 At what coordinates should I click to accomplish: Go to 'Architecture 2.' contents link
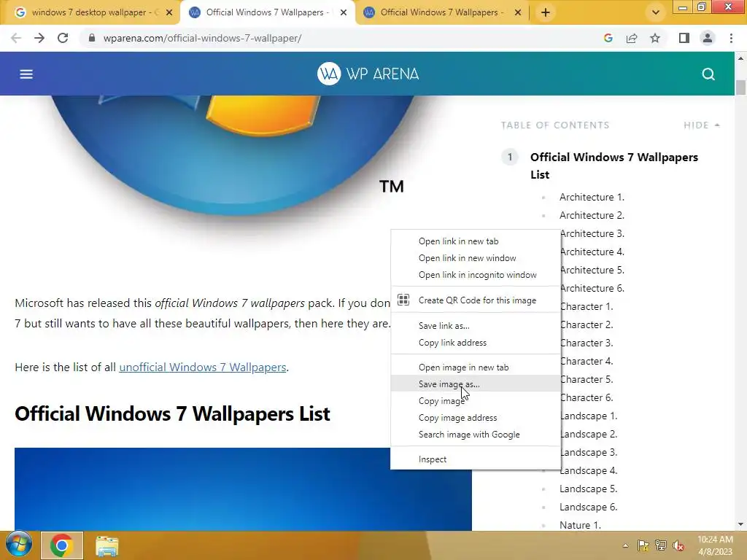592,215
